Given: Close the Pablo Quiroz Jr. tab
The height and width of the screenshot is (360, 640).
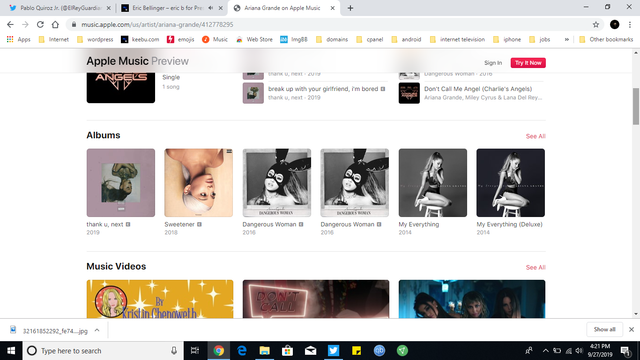Looking at the screenshot, I should pos(109,8).
